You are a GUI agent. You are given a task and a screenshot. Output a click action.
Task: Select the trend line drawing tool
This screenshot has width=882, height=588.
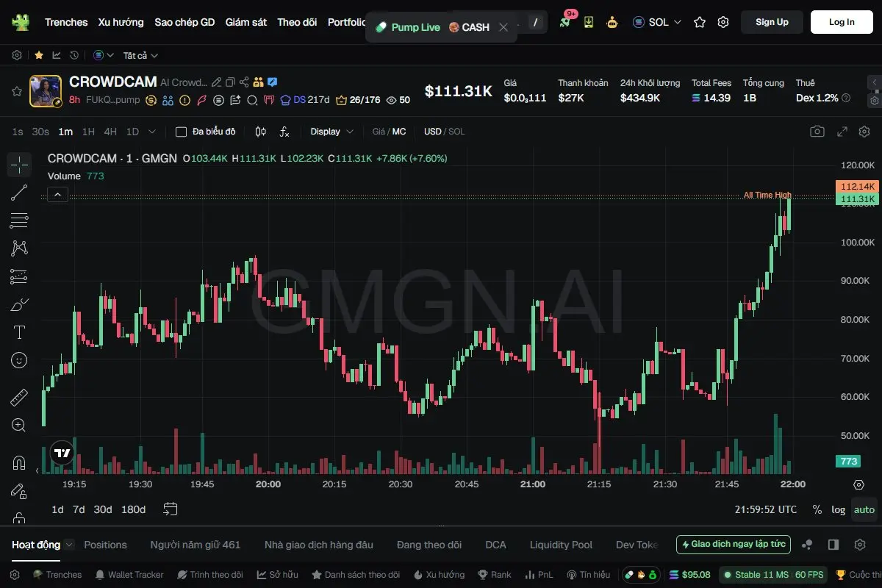19,193
